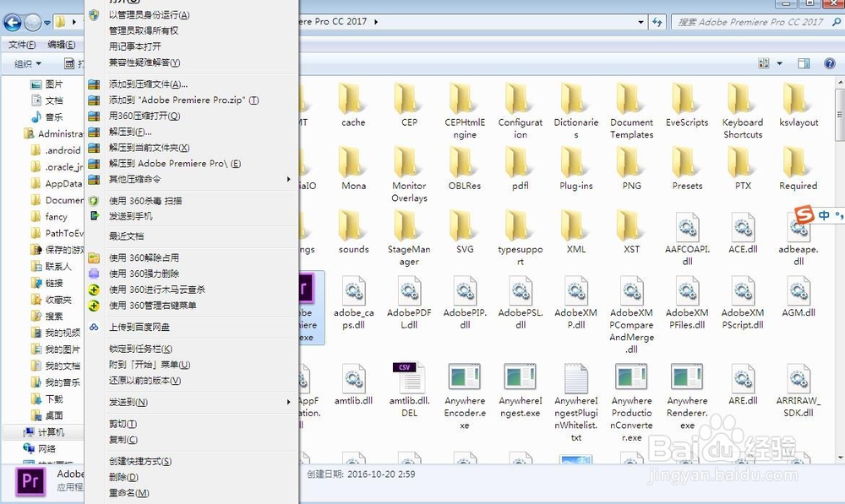This screenshot has height=504, width=845.
Task: Select the typesupport folder
Action: click(520, 239)
